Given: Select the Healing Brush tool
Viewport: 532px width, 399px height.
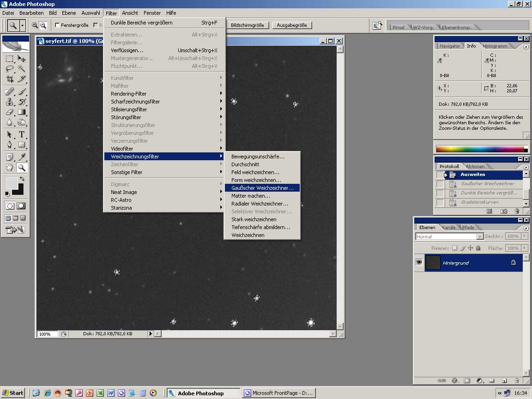Looking at the screenshot, I should (10, 91).
